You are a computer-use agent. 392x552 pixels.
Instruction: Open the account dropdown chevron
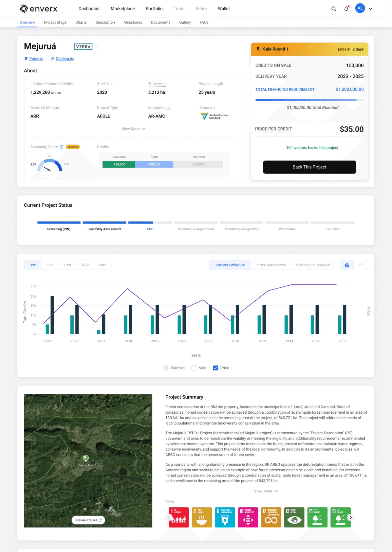click(x=371, y=9)
